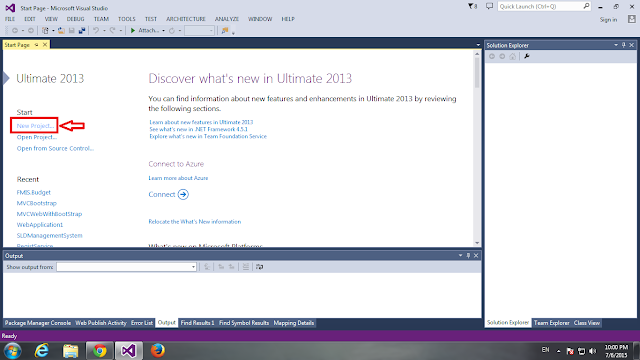
Task: Click the Open File folder toolbar icon
Action: click(61, 31)
